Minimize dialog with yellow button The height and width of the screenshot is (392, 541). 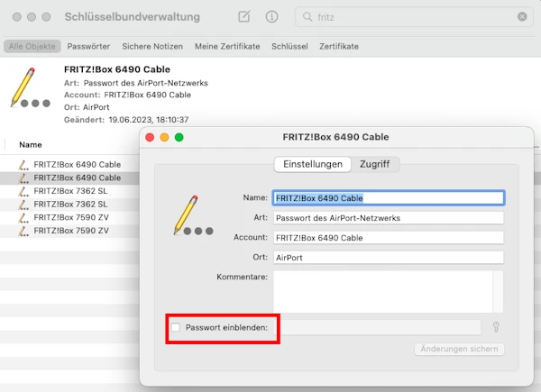point(164,137)
